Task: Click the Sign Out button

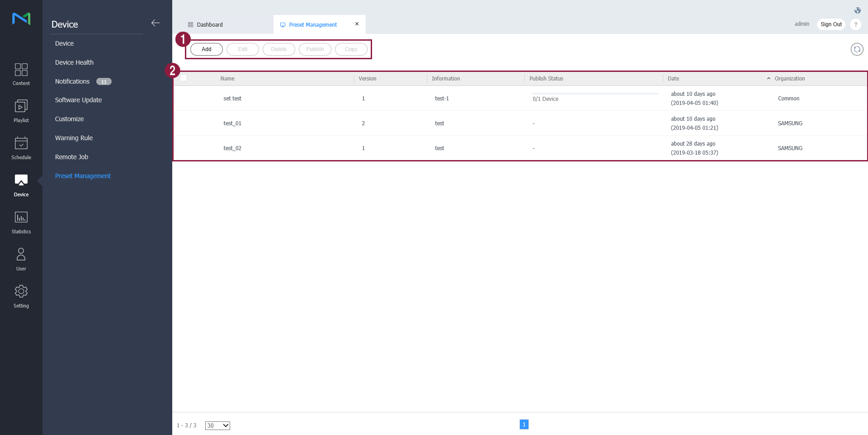Action: 831,24
